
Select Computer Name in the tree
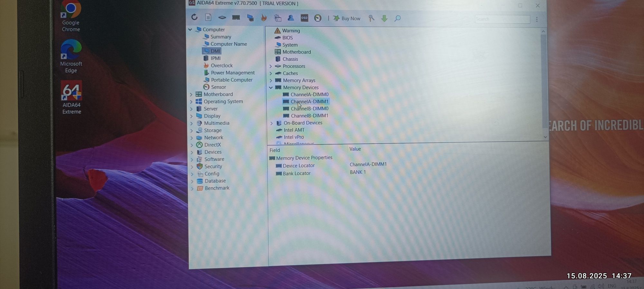[x=229, y=44]
